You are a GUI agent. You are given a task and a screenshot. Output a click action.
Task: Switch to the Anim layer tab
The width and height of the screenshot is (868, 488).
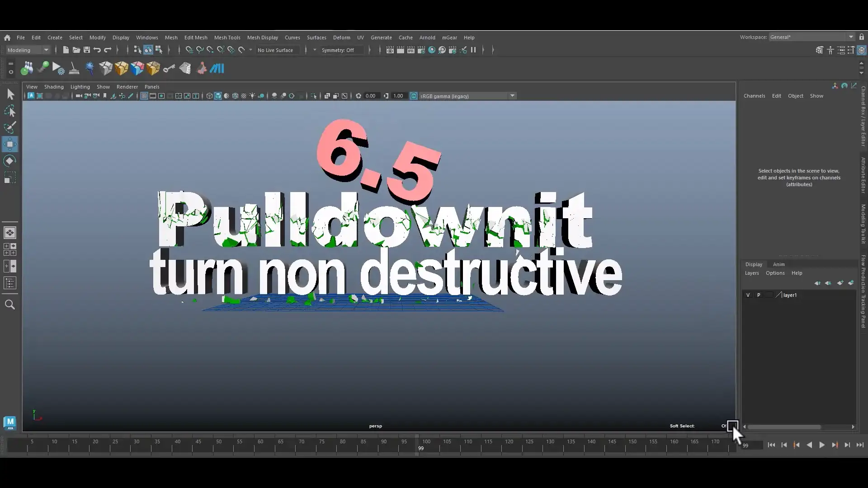(778, 264)
